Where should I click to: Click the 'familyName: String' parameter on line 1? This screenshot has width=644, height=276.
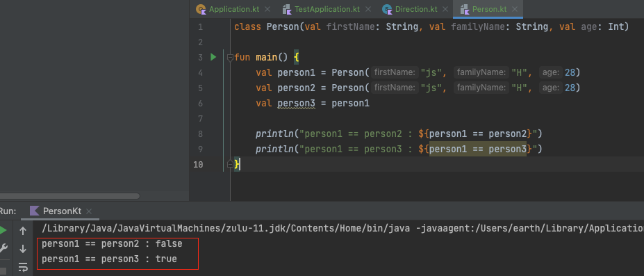pos(499,27)
